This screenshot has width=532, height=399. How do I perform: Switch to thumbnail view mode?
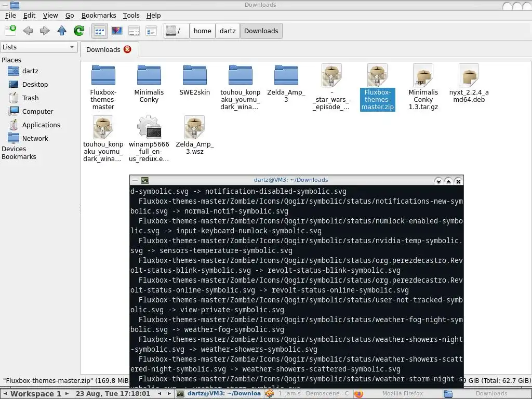[x=117, y=31]
